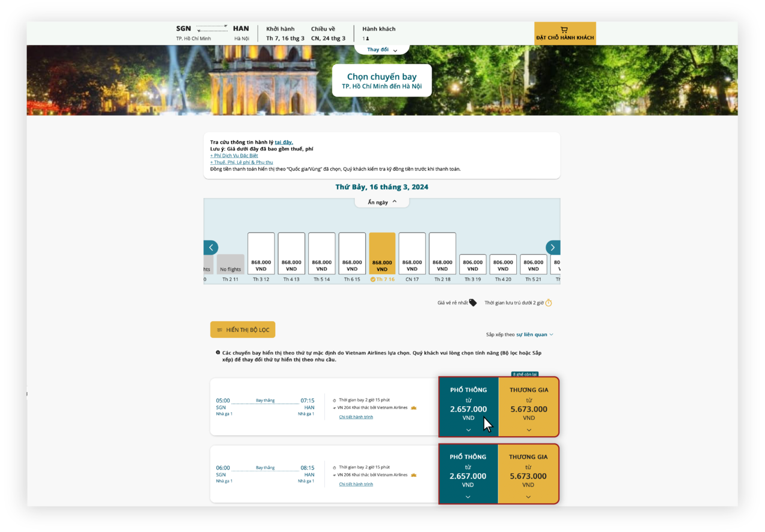The width and height of the screenshot is (765, 532).
Task: Open the sự liên quan sort dropdown
Action: click(534, 334)
